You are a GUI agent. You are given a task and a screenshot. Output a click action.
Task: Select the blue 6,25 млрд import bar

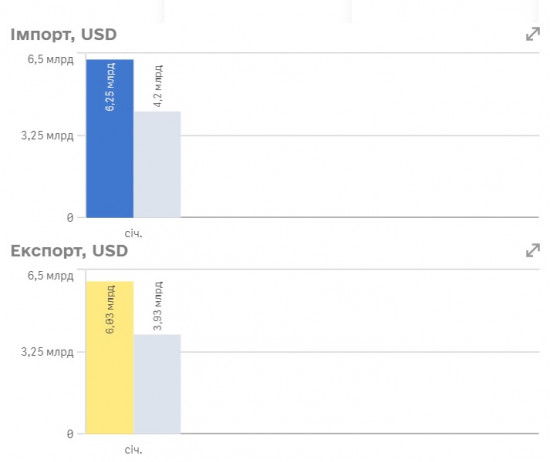tap(110, 139)
